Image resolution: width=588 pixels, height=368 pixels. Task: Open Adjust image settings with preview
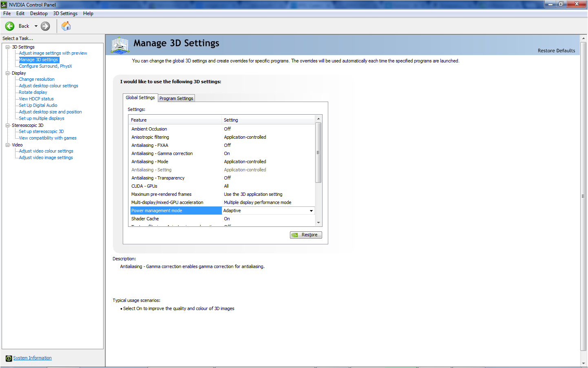53,53
